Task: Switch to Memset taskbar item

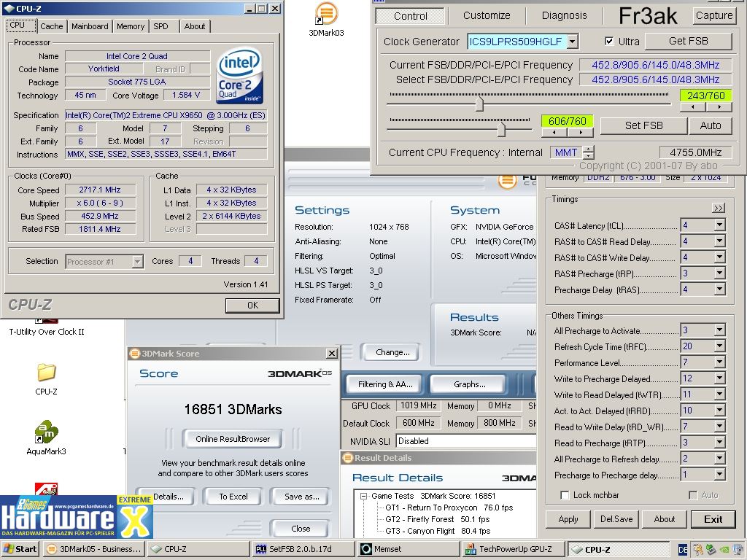Action: (409, 549)
